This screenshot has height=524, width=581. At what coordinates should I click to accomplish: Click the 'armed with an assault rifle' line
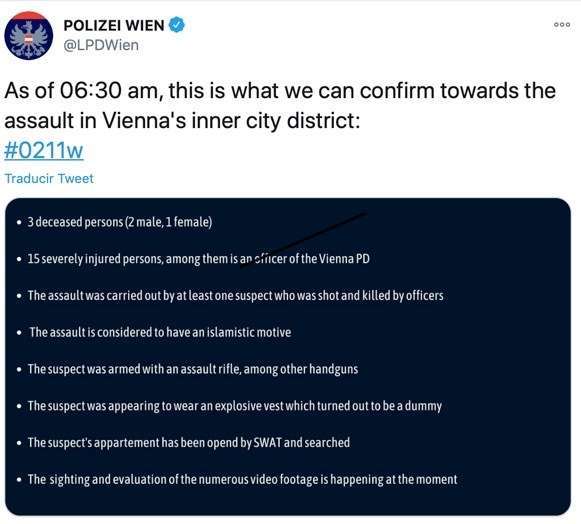coord(193,369)
